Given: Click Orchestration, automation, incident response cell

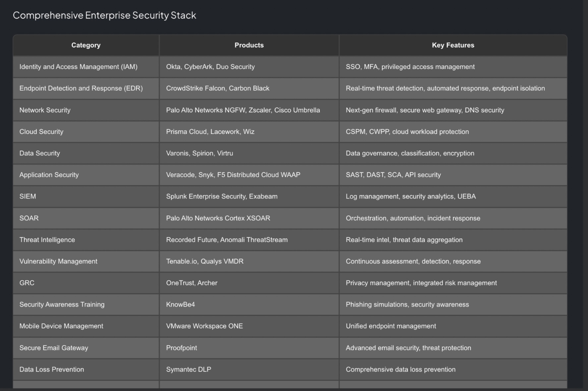Looking at the screenshot, I should 453,218.
